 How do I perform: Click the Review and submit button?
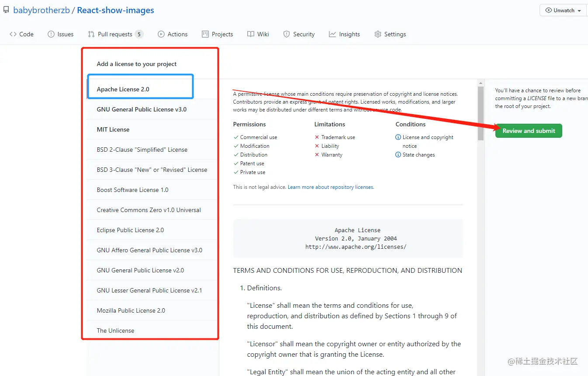pos(529,131)
